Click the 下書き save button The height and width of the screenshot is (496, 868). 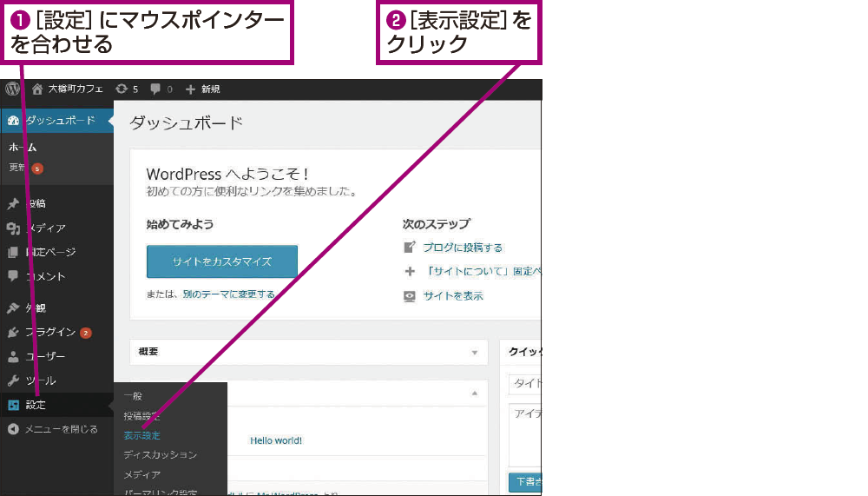(x=525, y=481)
